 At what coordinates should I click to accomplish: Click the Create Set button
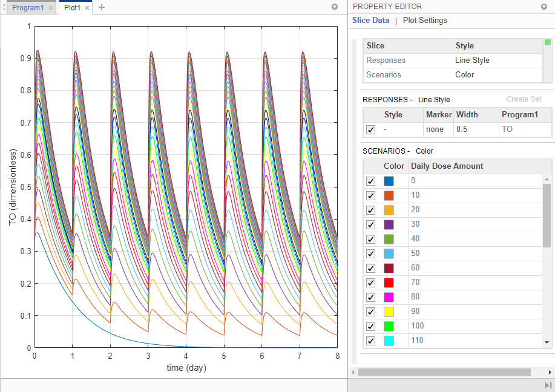tap(524, 99)
